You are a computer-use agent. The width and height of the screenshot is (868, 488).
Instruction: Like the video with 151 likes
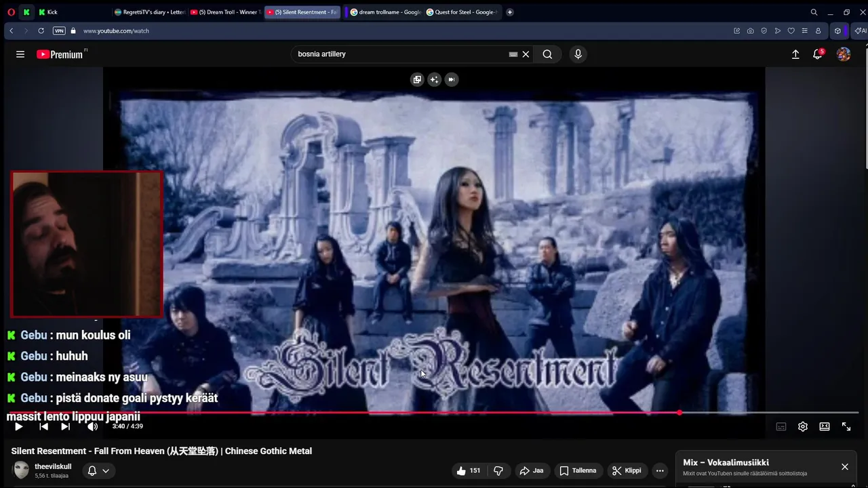469,470
